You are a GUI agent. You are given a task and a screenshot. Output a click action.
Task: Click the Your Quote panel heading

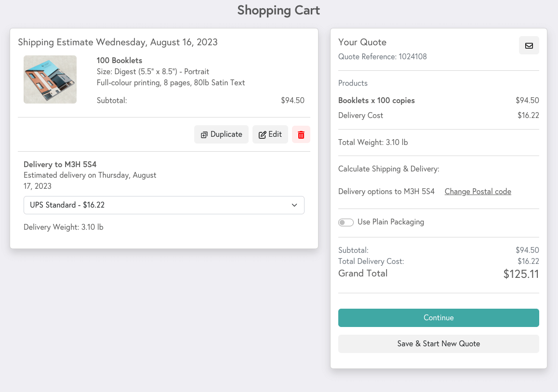pos(362,42)
